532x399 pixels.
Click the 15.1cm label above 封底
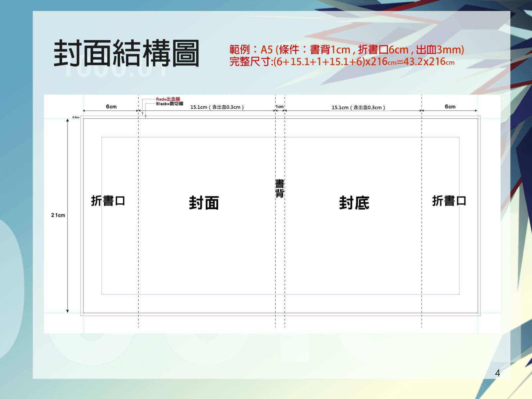click(x=358, y=107)
